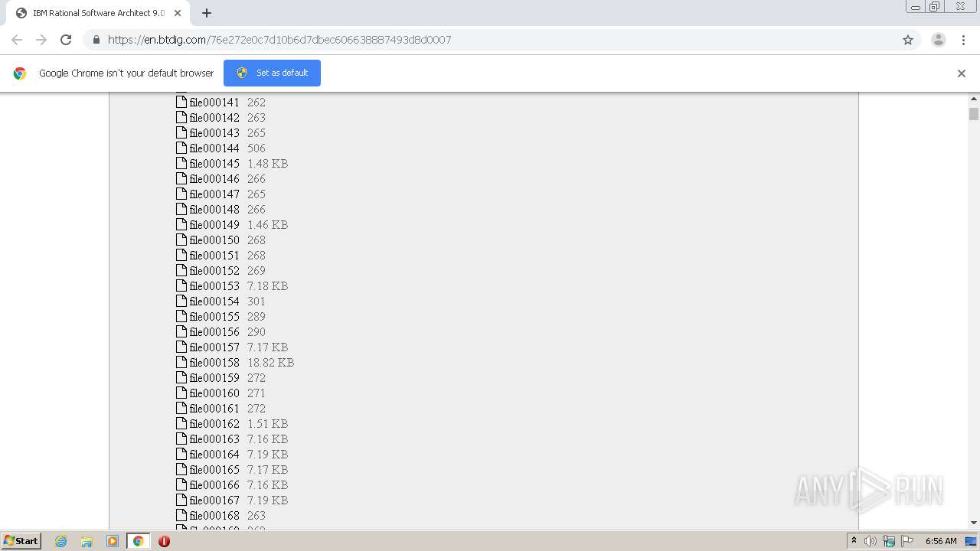Open Internet Explorer from the taskbar
Image resolution: width=980 pixels, height=551 pixels.
point(60,541)
